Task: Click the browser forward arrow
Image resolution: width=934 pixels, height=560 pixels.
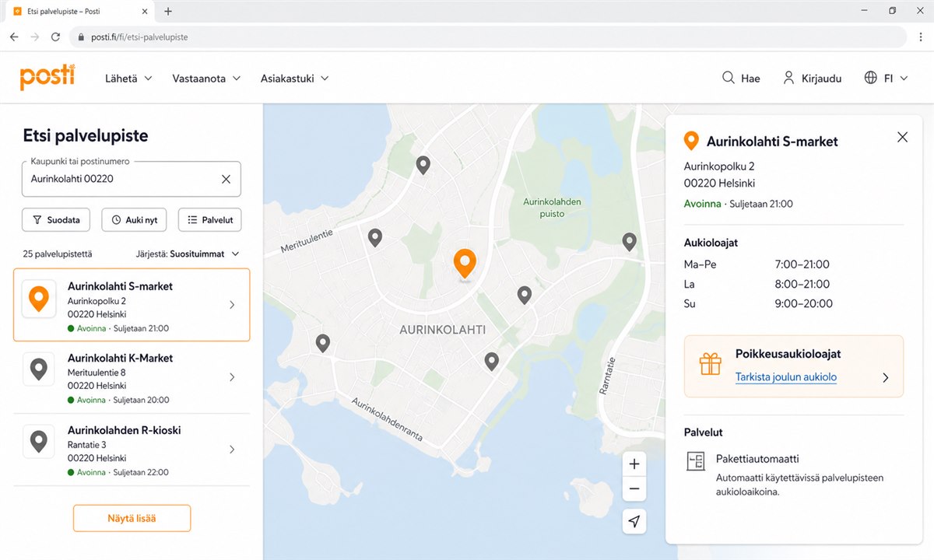Action: pos(34,37)
